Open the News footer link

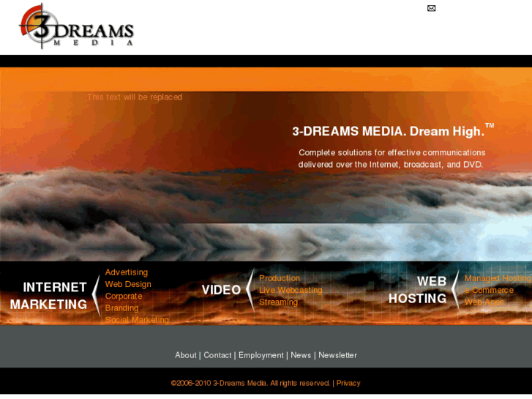(x=301, y=355)
